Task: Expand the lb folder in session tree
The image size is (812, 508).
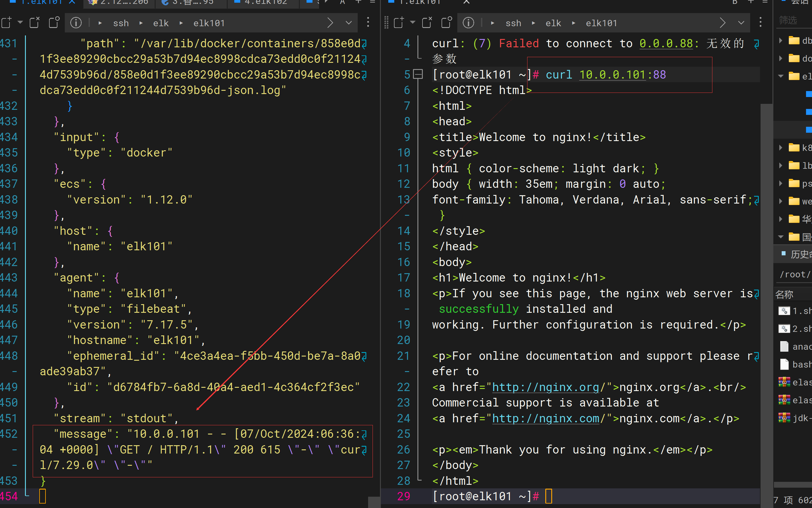Action: (x=781, y=165)
